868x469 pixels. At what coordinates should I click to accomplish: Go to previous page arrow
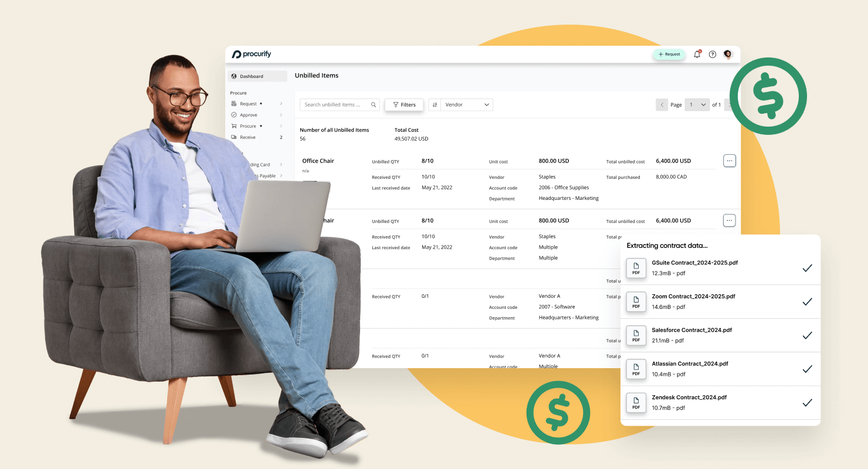(x=662, y=105)
